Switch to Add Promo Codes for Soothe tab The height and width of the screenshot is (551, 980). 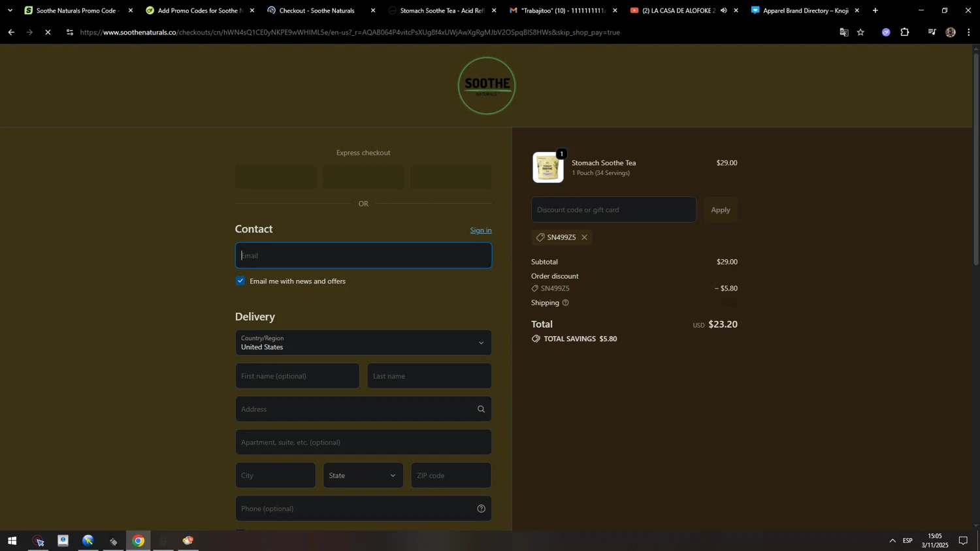(x=199, y=10)
